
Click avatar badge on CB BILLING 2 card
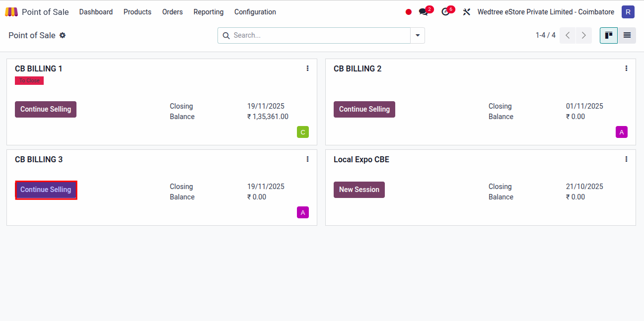coord(621,132)
